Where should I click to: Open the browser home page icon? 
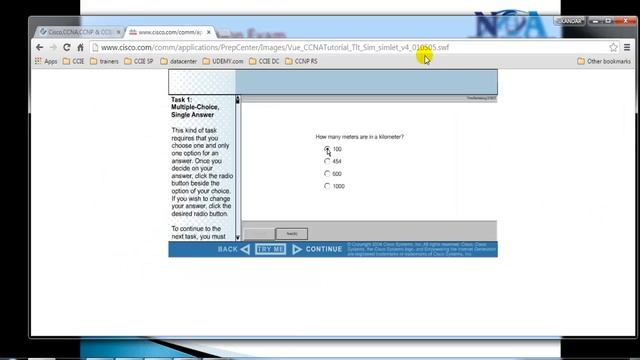click(x=80, y=47)
